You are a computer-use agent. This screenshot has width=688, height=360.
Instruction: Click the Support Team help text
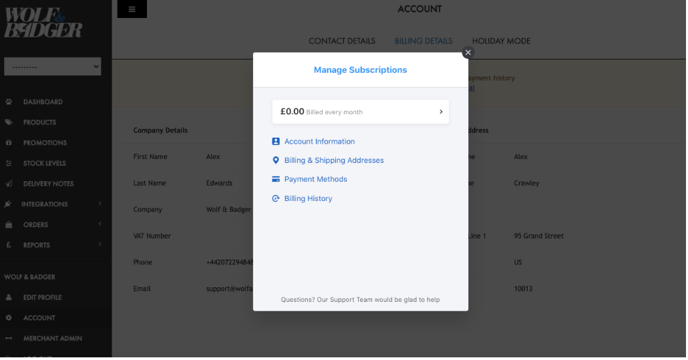[360, 299]
